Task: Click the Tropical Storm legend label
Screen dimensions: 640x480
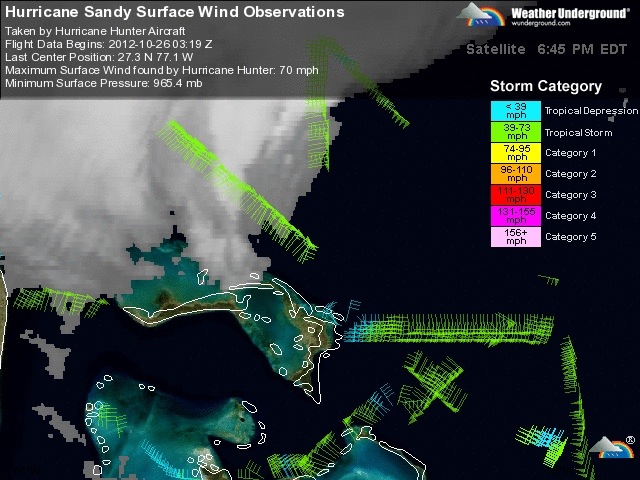Action: [579, 131]
